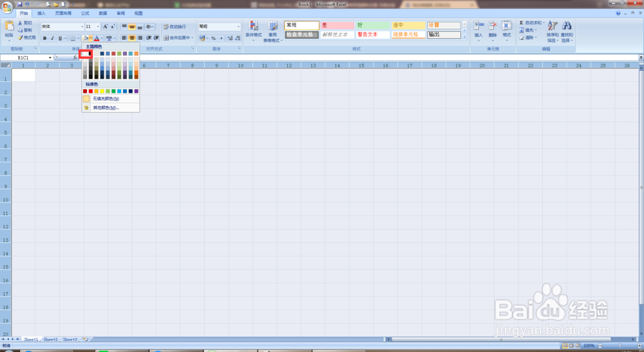
Task: Choose More Colors (其他颜色) menu option
Action: tap(111, 108)
